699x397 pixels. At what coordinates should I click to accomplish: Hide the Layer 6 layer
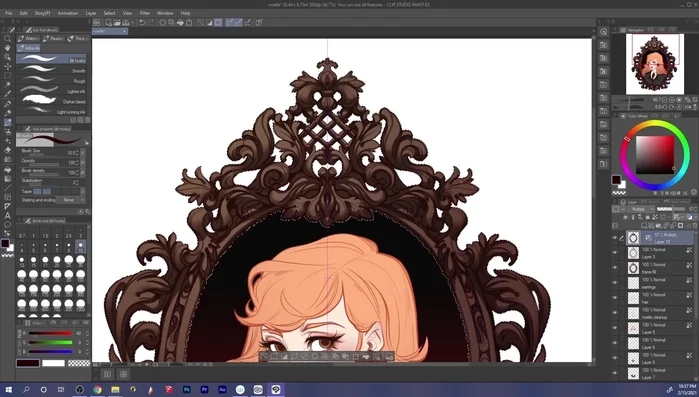pos(615,344)
